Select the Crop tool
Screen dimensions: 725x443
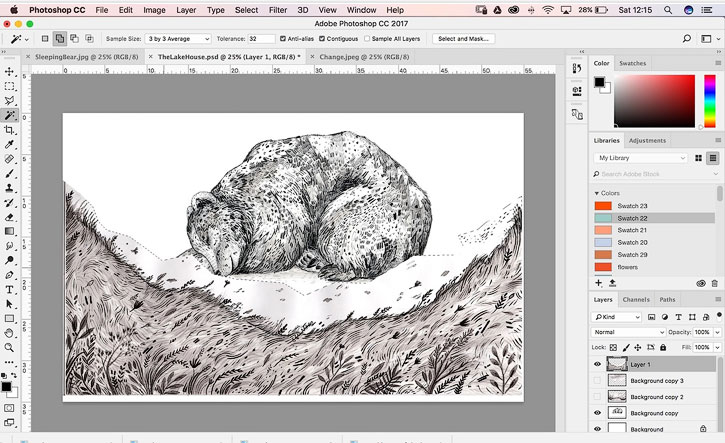(9, 130)
